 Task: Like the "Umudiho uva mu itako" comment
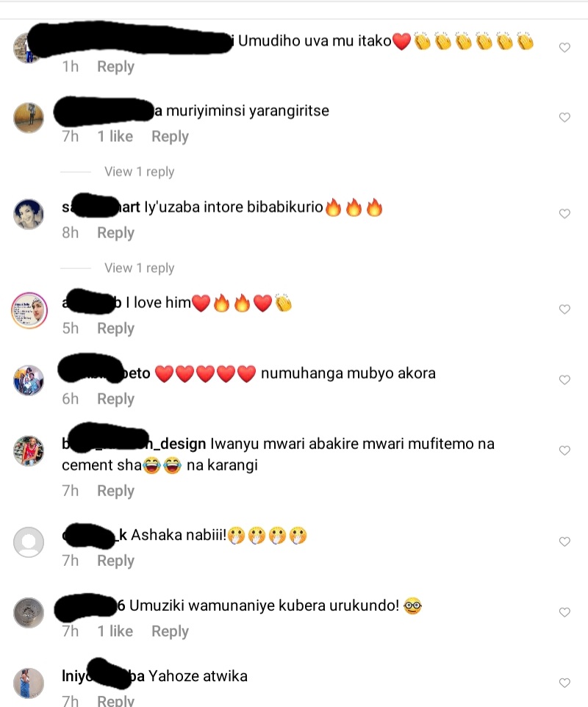564,47
